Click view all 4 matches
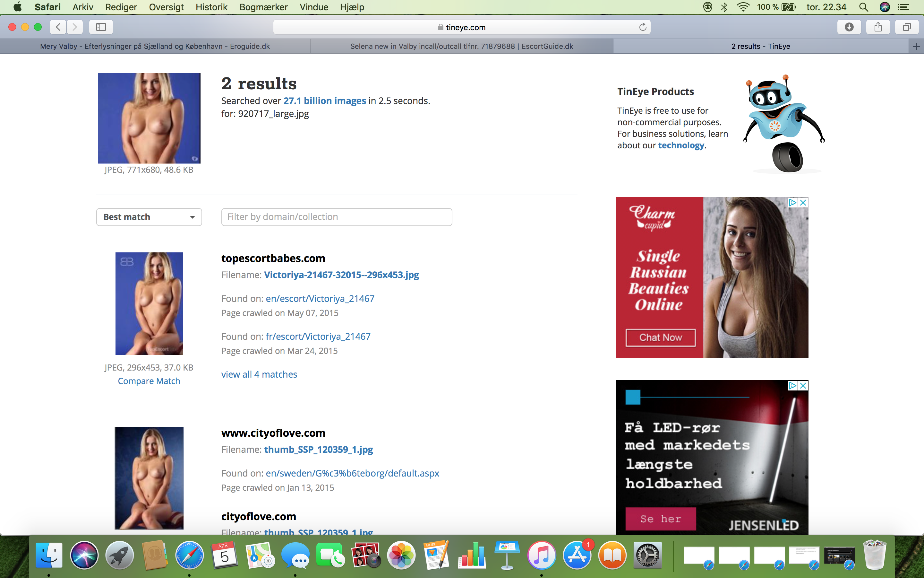 (259, 374)
